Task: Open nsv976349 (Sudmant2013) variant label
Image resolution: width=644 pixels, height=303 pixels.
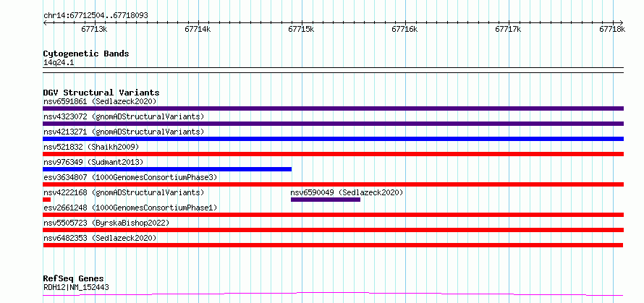Action: [93, 162]
